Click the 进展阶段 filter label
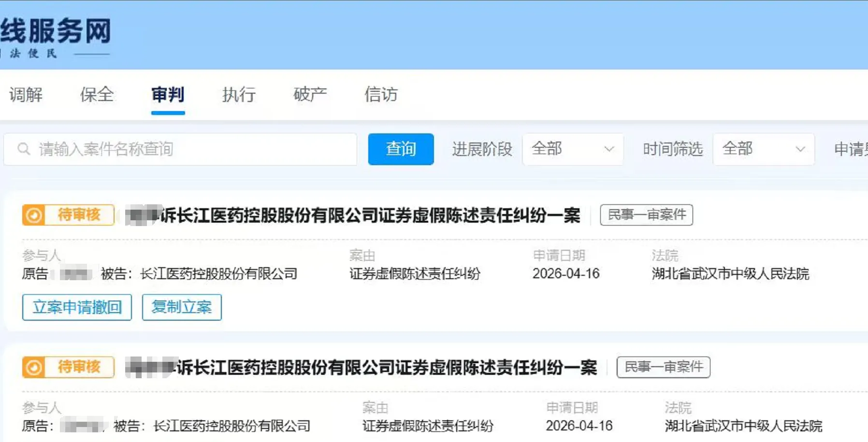The image size is (868, 442). [482, 149]
